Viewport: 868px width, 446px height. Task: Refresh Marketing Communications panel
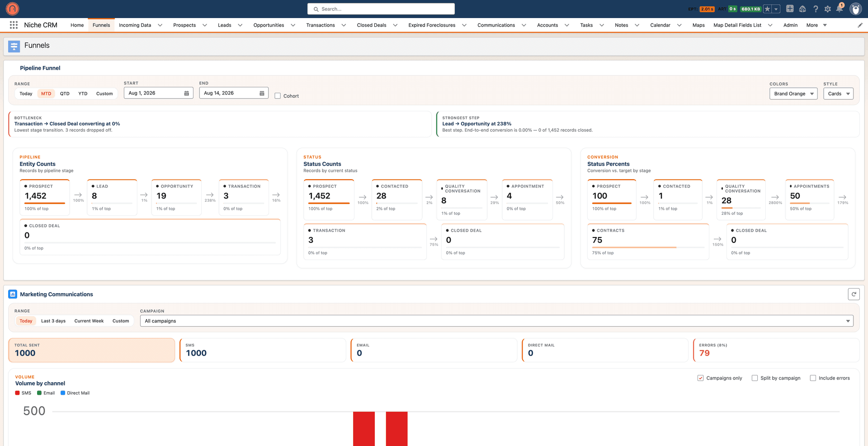(854, 294)
